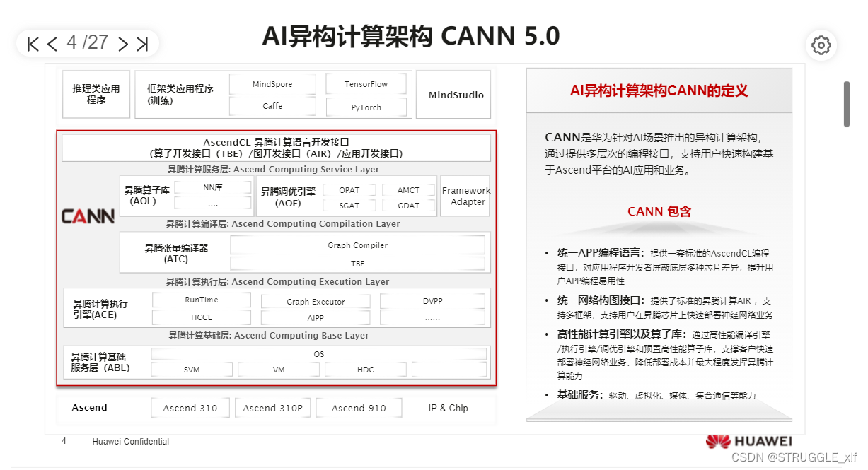Click the 昇腾张量编译器 (ATC) label

pos(176,254)
